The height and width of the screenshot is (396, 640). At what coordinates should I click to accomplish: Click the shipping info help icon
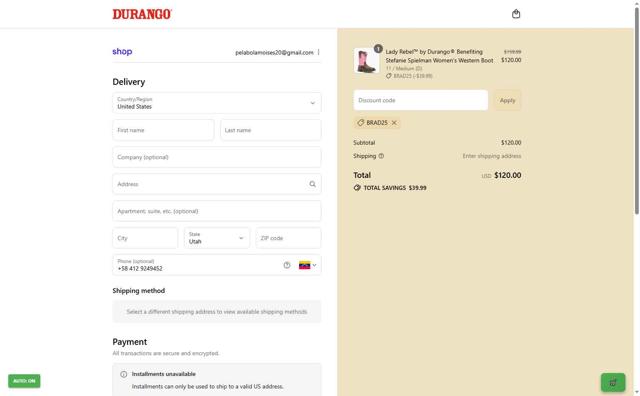click(381, 156)
